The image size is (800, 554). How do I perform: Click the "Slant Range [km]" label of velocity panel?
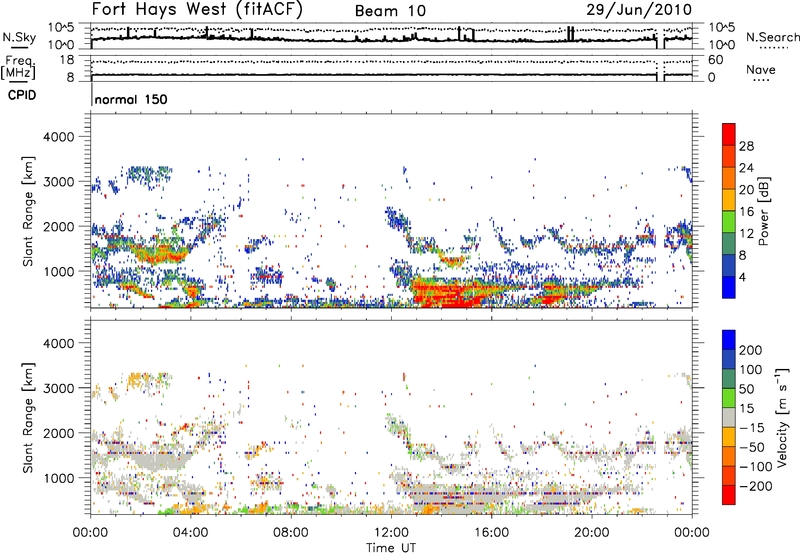tap(28, 418)
